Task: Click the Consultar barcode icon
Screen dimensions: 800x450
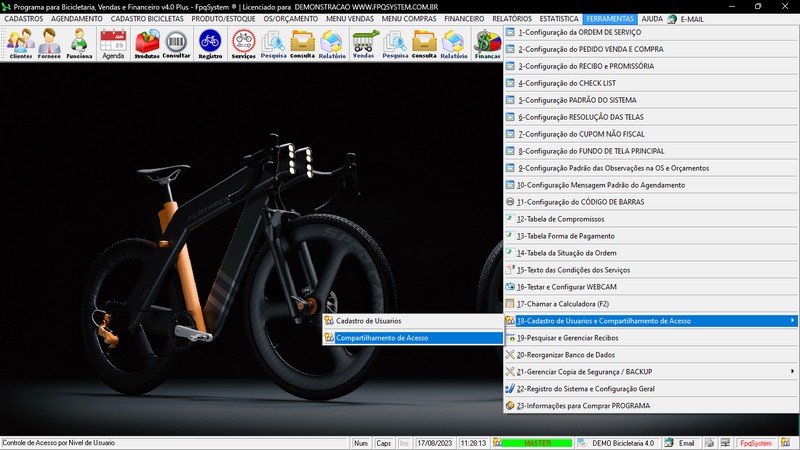Action: click(x=177, y=43)
